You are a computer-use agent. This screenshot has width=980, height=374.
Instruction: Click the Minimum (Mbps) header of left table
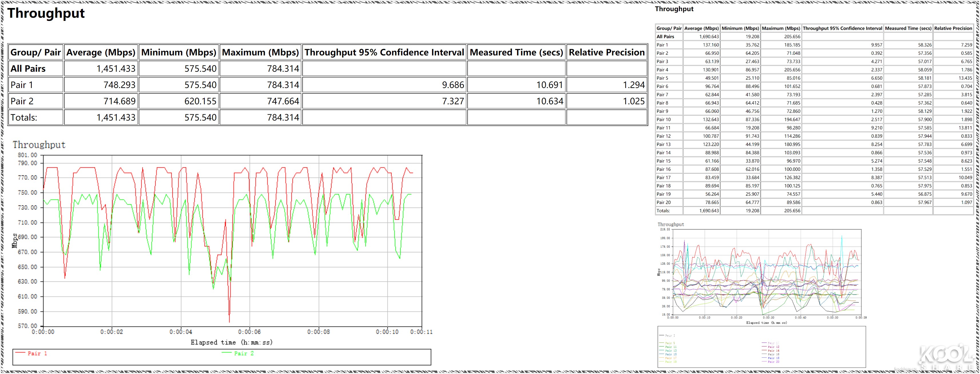(x=178, y=53)
